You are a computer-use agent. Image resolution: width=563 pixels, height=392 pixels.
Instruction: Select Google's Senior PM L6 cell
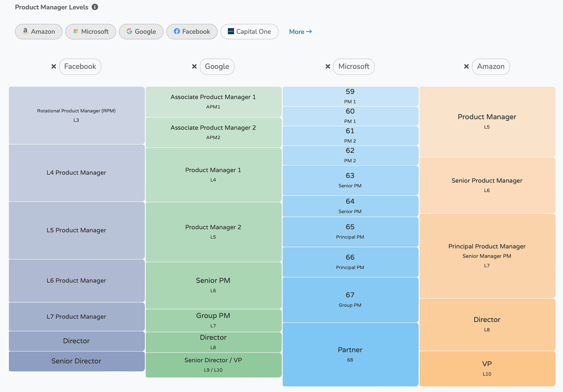click(213, 285)
